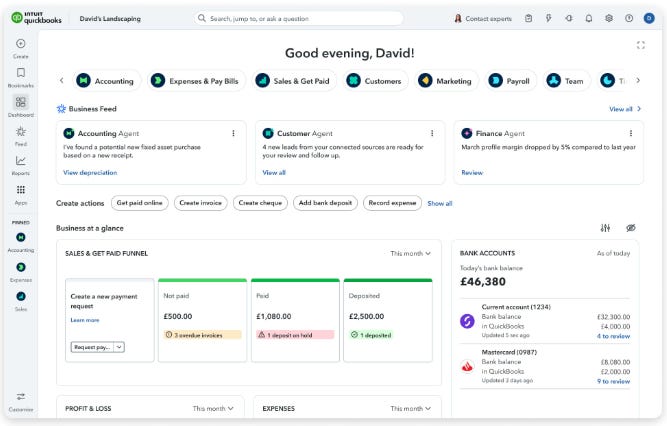The image size is (667, 426).
Task: Click 4 to review for Current account
Action: click(x=613, y=336)
